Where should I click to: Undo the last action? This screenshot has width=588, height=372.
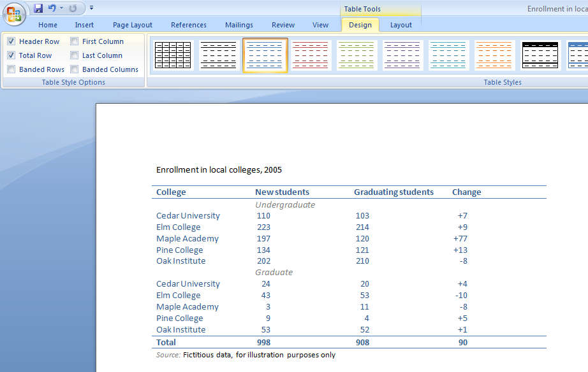[52, 8]
